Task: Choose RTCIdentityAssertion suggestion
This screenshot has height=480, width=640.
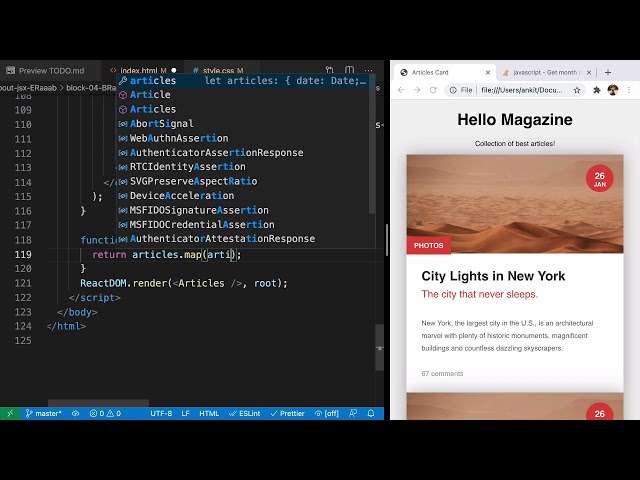Action: (x=243, y=167)
